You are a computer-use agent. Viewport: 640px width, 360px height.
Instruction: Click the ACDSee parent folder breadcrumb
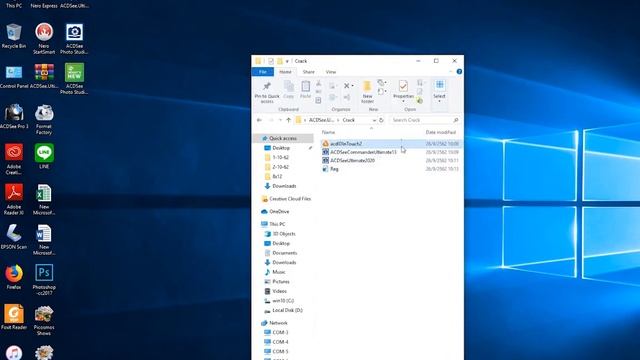click(321, 120)
